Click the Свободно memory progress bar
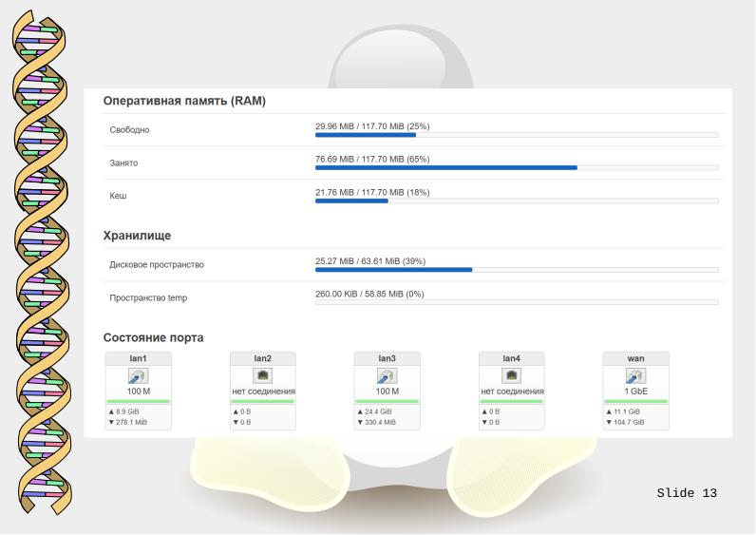Viewport: 756px width, 535px height. tap(516, 135)
